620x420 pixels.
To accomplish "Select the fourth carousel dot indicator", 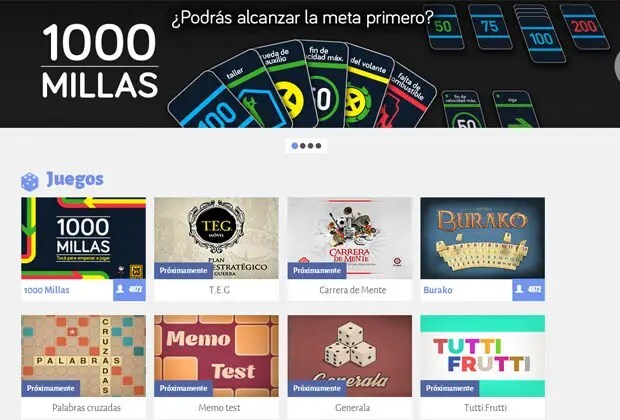I will tap(318, 146).
